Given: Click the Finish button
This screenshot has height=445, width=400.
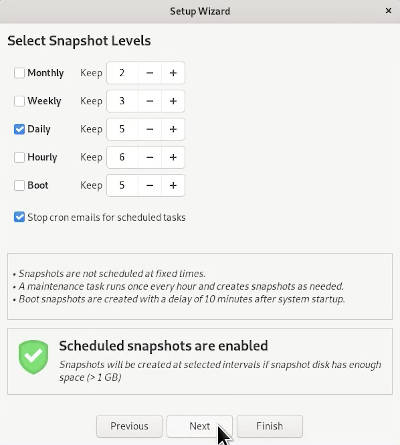Looking at the screenshot, I should 270,426.
